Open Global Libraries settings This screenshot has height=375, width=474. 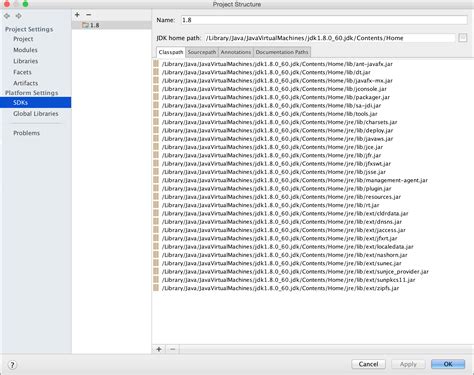(36, 113)
